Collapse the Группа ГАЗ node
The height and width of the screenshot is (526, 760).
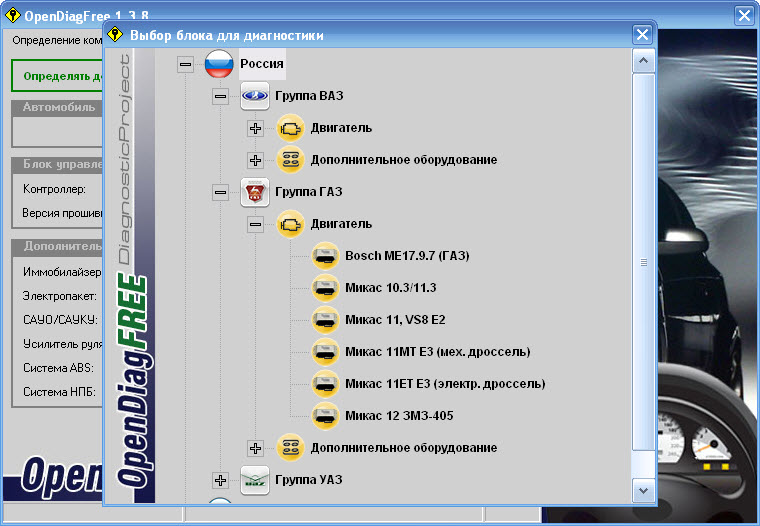[x=221, y=192]
